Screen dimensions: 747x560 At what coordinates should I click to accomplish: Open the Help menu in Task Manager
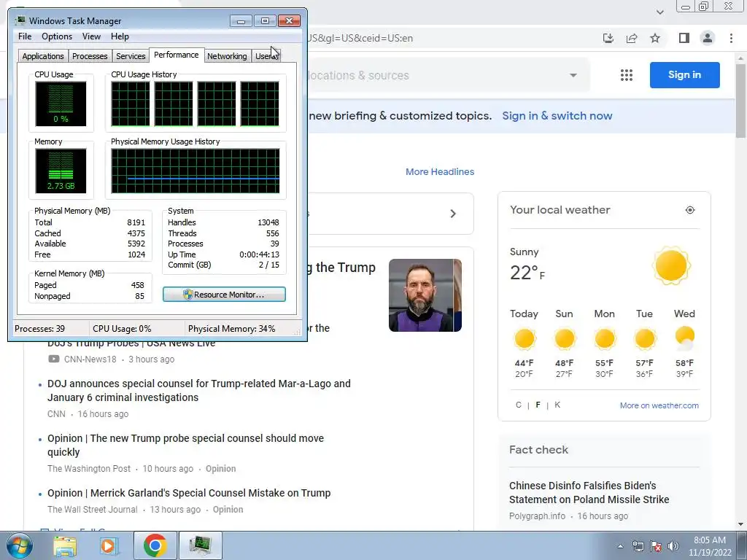tap(120, 36)
